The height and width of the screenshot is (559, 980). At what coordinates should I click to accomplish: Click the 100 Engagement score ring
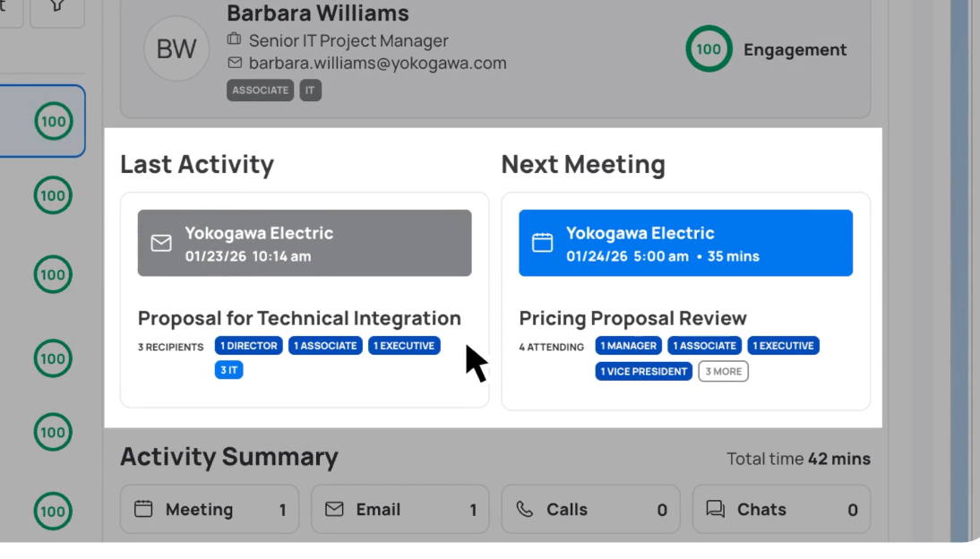point(709,48)
